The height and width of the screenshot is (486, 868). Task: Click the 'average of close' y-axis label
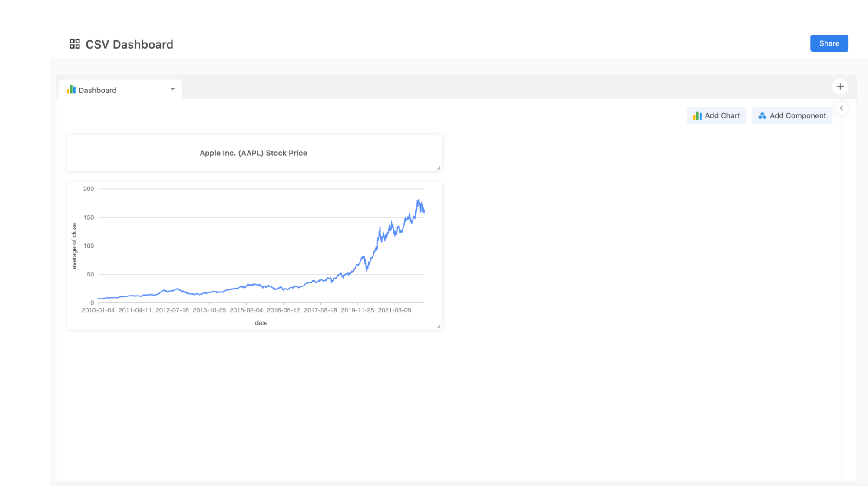tap(74, 246)
